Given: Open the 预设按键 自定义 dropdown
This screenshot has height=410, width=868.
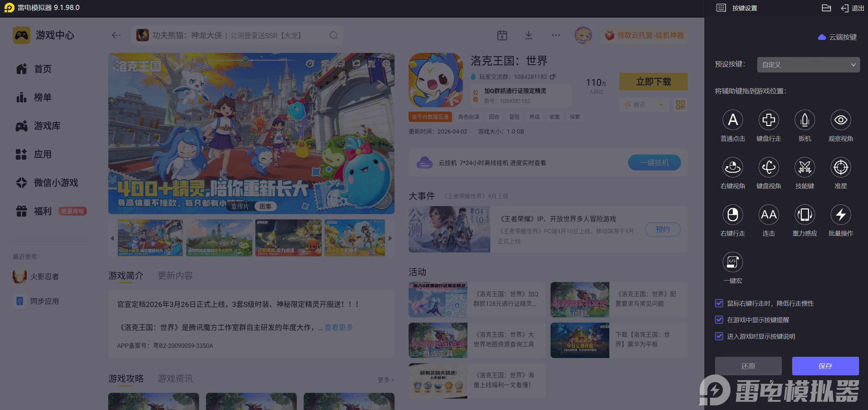Looking at the screenshot, I should [808, 65].
